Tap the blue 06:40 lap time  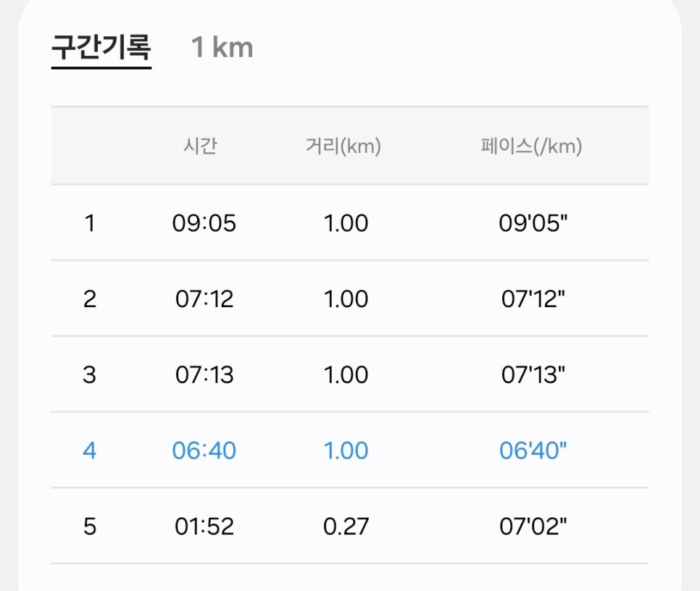click(x=204, y=450)
